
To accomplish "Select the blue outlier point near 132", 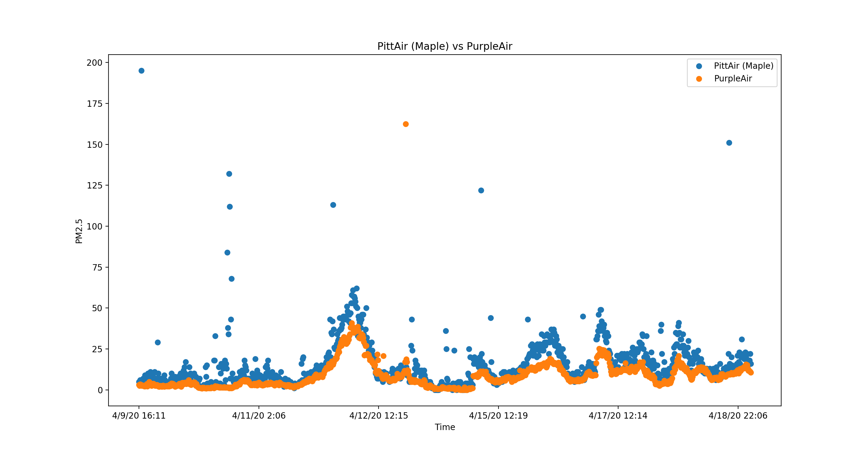I will click(x=229, y=174).
